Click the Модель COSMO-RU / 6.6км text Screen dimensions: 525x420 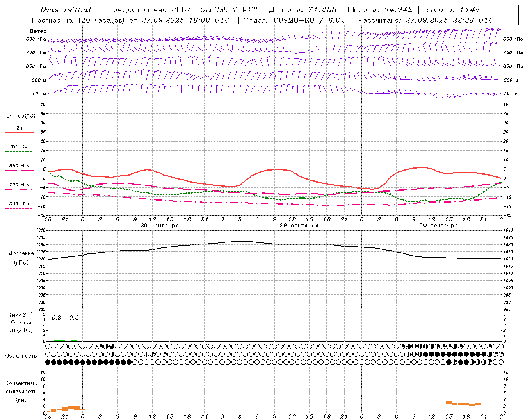[295, 20]
